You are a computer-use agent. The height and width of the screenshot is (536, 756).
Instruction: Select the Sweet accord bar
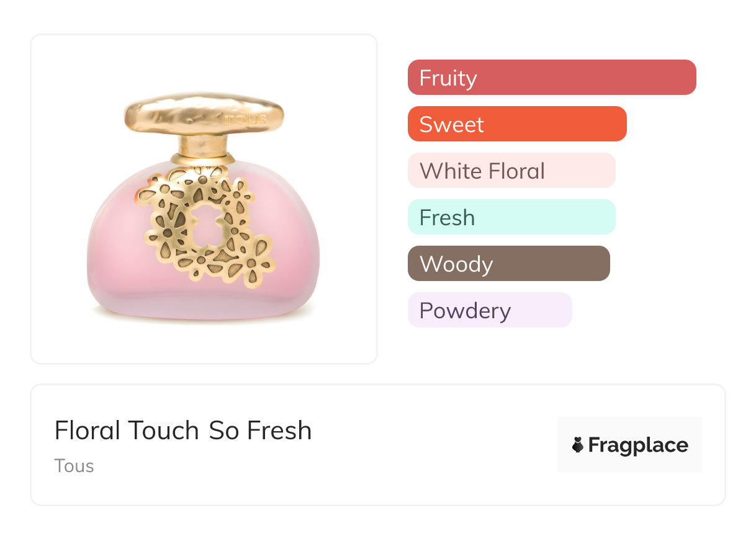(x=517, y=124)
